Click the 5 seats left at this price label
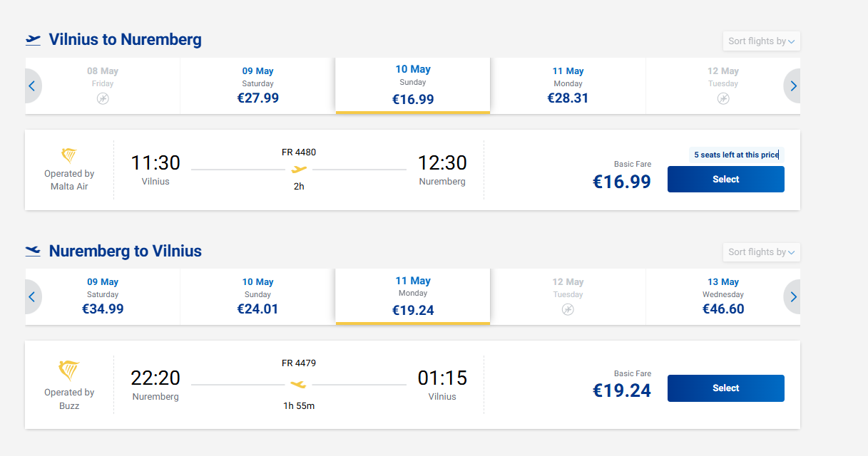The image size is (868, 456). [x=736, y=155]
